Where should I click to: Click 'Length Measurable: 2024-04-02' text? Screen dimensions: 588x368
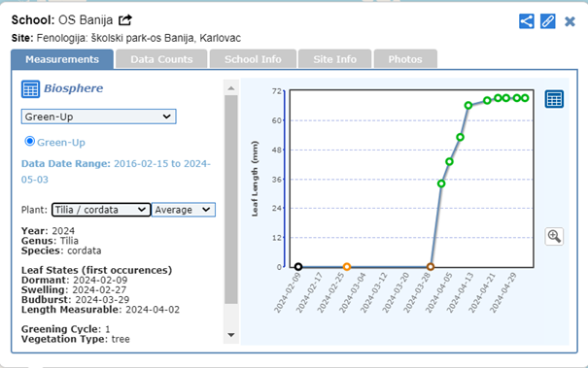click(100, 310)
